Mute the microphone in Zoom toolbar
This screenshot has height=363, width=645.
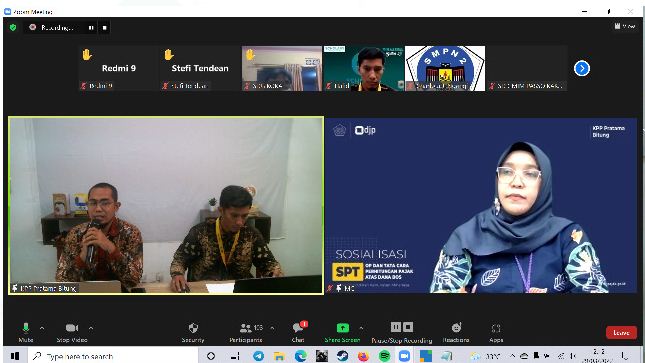[x=26, y=332]
